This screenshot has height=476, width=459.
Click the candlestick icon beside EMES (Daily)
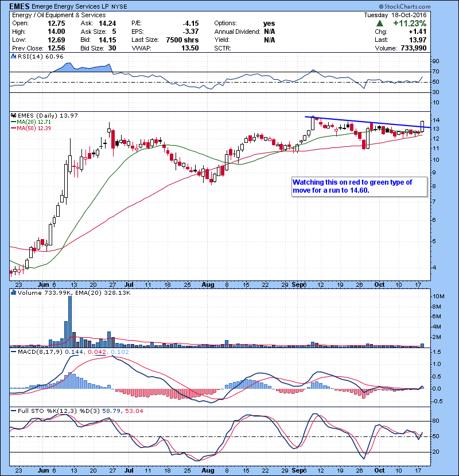[x=13, y=115]
